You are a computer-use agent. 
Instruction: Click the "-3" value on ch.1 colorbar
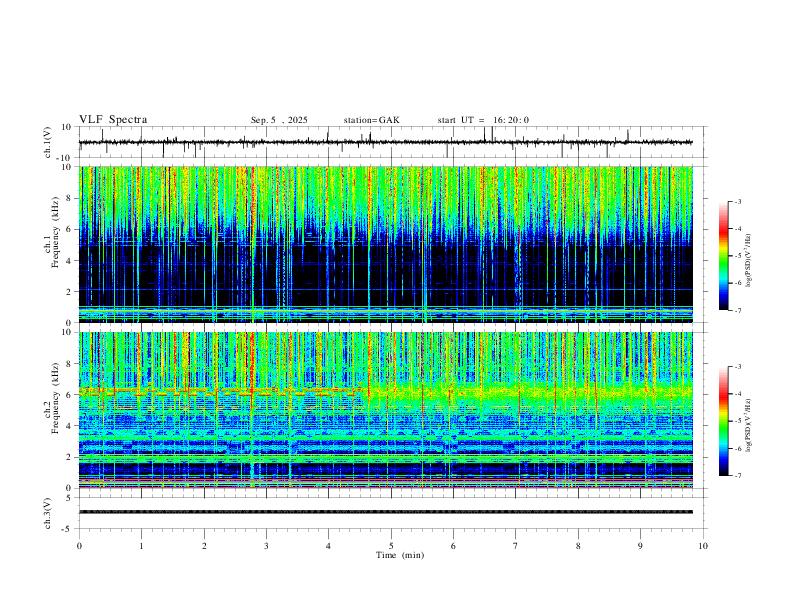(x=737, y=201)
